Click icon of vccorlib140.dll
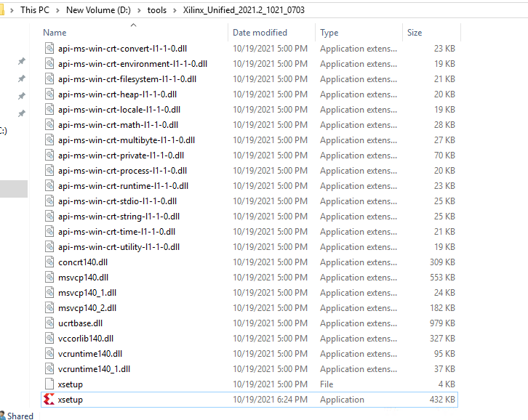528x420 pixels. pos(49,338)
